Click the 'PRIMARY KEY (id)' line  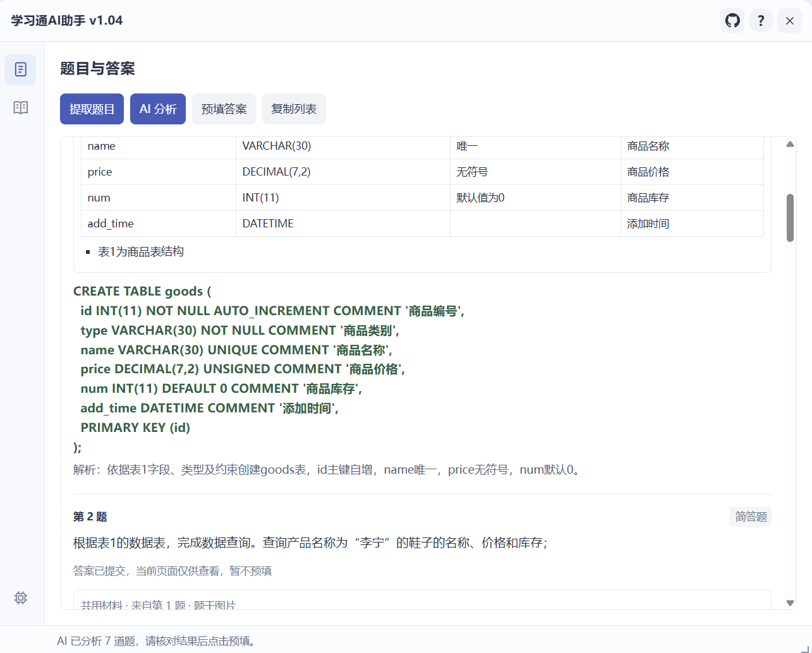tap(135, 428)
